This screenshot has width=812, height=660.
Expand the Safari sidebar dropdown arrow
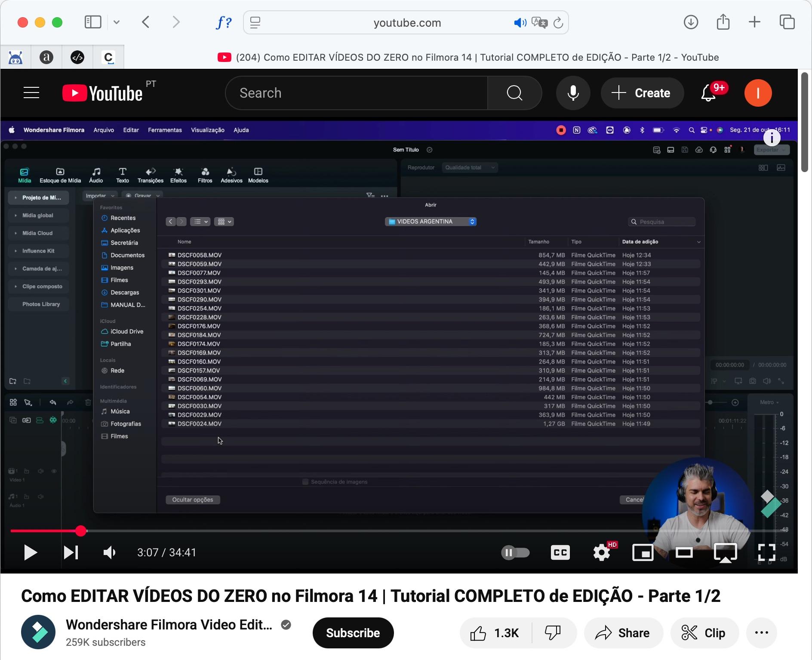[117, 22]
